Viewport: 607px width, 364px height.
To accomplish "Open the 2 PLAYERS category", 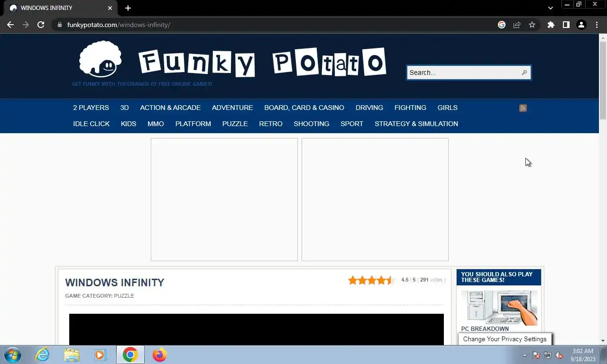I will (91, 108).
